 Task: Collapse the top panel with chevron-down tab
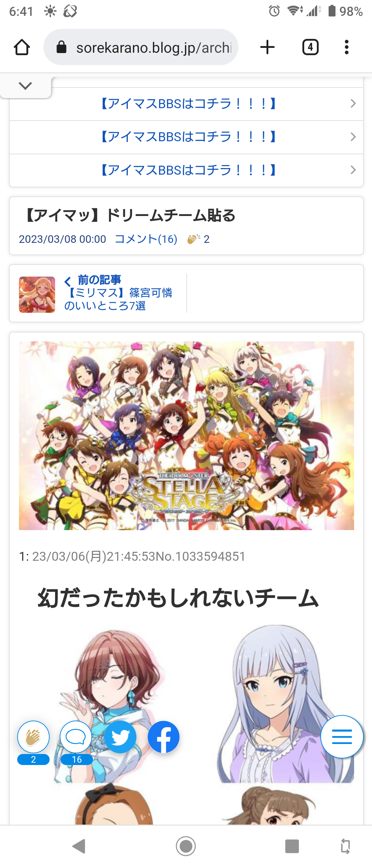pos(25,86)
